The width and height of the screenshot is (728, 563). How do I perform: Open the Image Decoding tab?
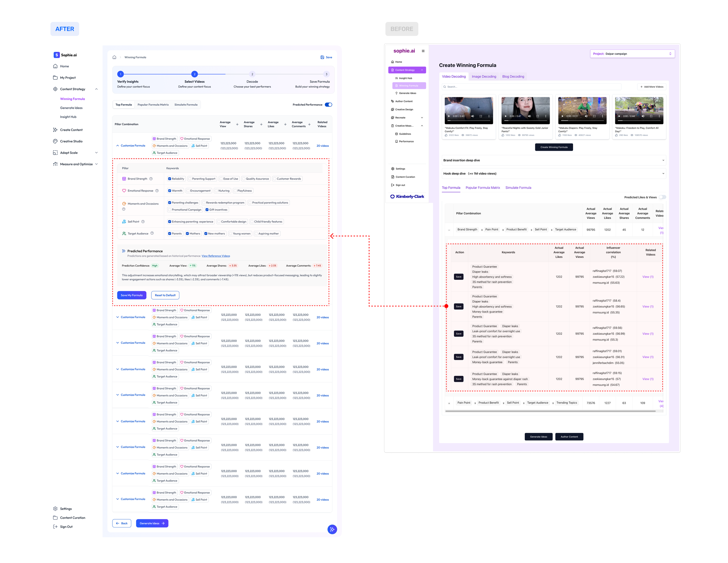tap(484, 77)
